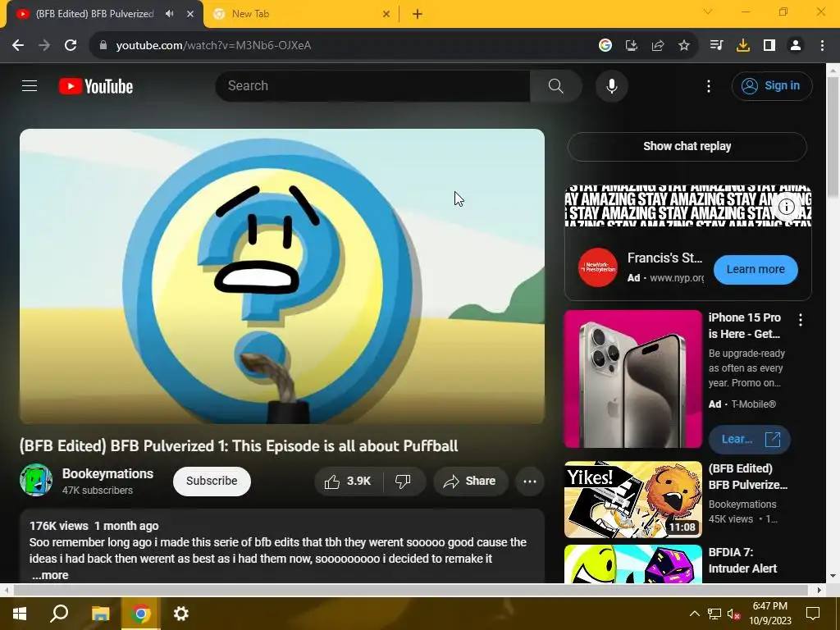Open Chrome three-dot menu

[x=822, y=46]
